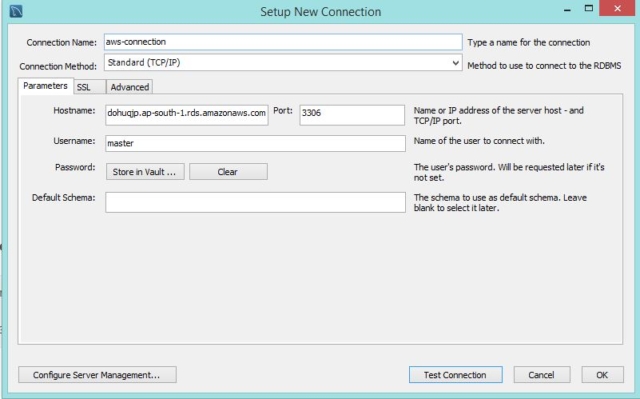Image resolution: width=640 pixels, height=399 pixels.
Task: Click the MySQL Workbench title bar icon
Action: tap(16, 11)
